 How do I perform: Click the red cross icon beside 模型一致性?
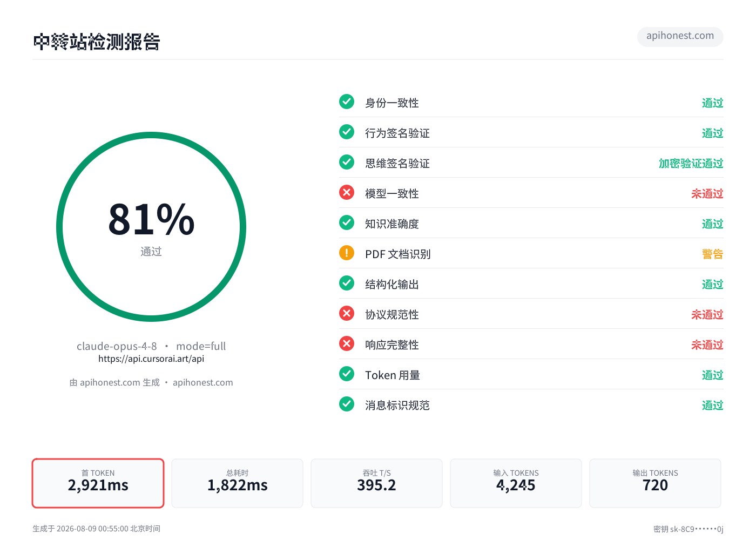point(347,192)
